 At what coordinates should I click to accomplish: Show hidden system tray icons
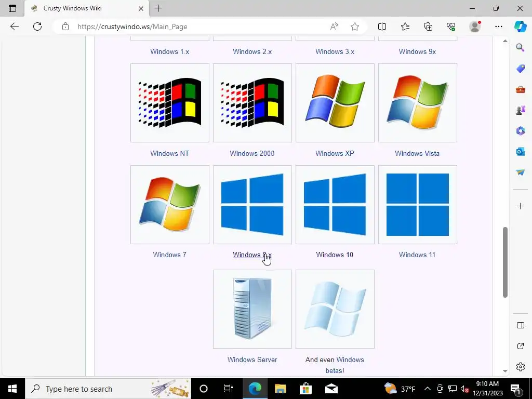428,389
